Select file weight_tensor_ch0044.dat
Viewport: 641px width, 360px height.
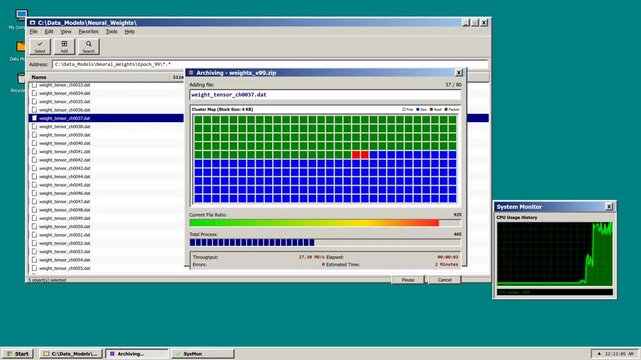click(65, 177)
